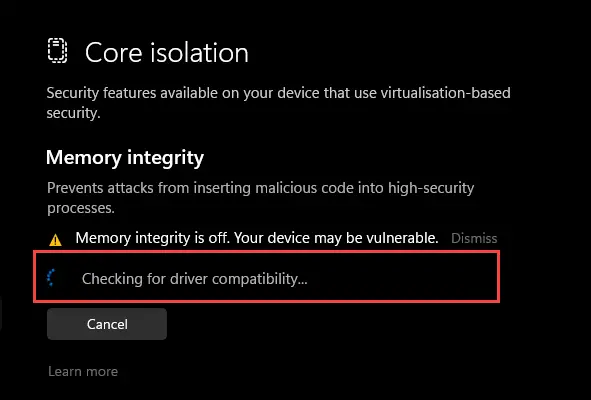
Task: Click the yellow warning triangle icon
Action: coord(55,240)
